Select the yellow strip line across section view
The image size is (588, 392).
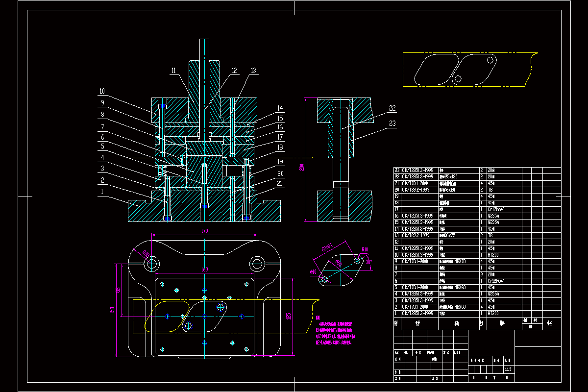tap(222, 157)
